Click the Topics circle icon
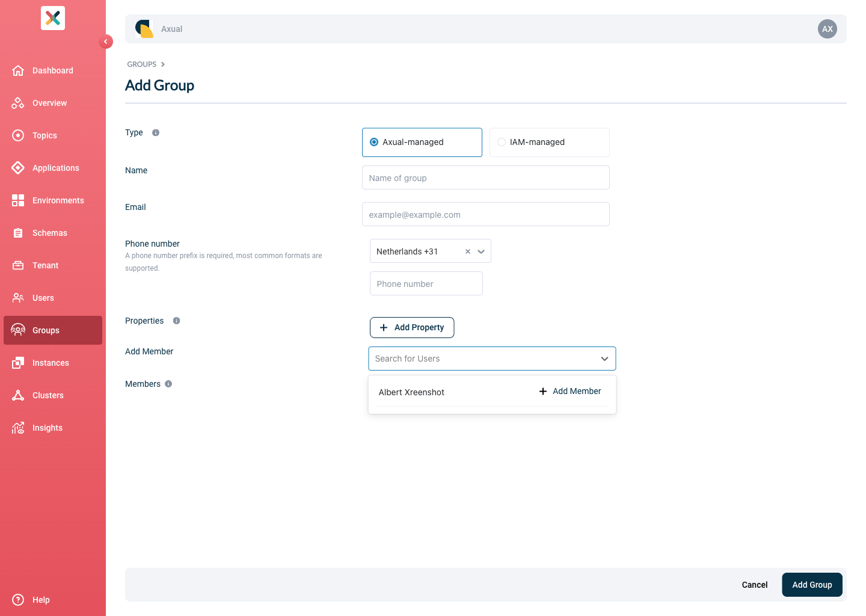This screenshot has height=616, width=866. pos(18,135)
